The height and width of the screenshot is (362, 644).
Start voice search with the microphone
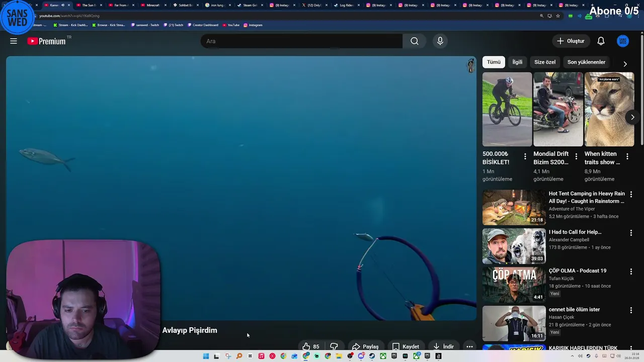(x=440, y=41)
